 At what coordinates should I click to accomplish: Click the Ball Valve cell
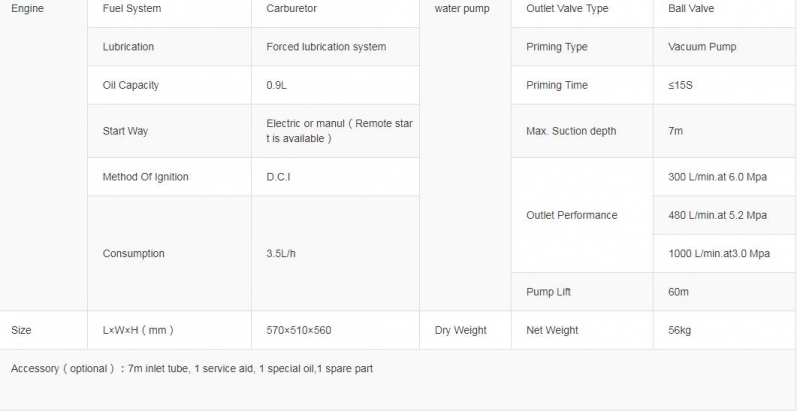click(724, 9)
